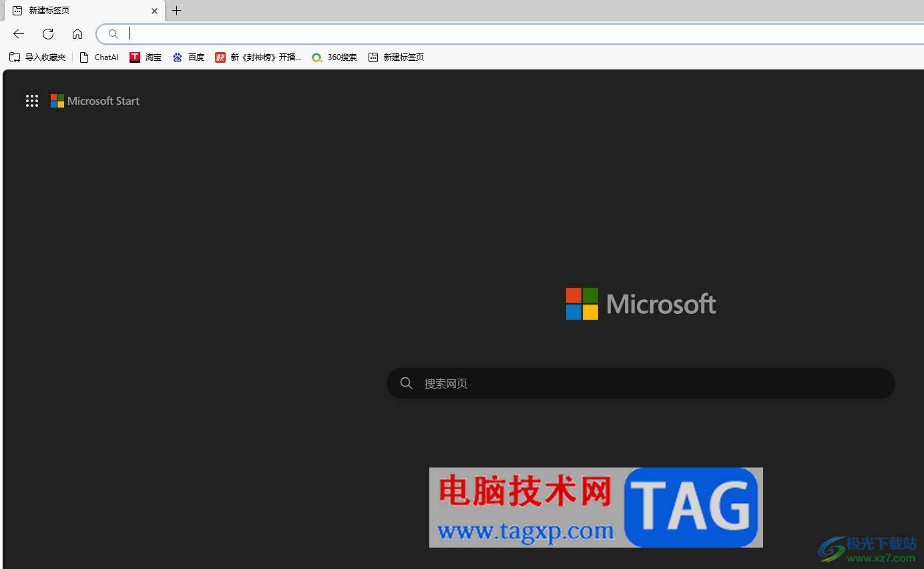The height and width of the screenshot is (569, 924).
Task: Open the 360搜索 bookmark
Action: (334, 57)
